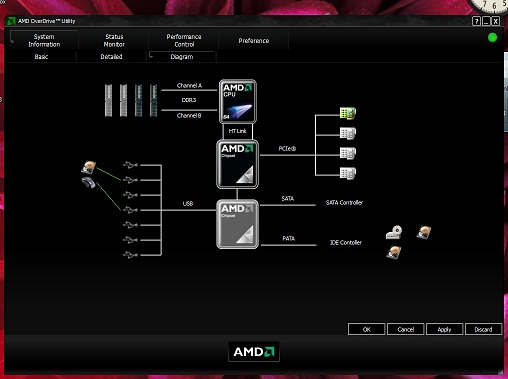
Task: Select the bottom PCIe slot icon
Action: coord(348,173)
